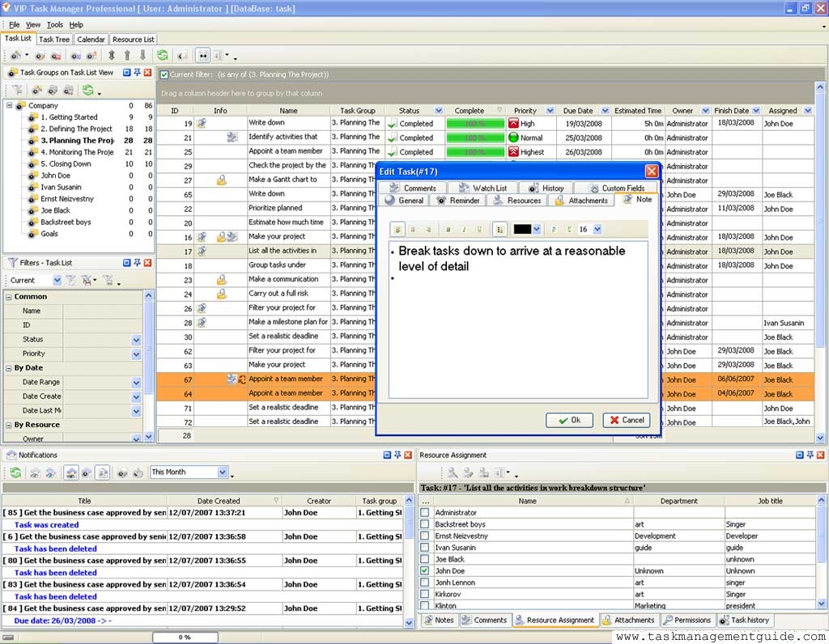Click the Name filter input field

[103, 311]
